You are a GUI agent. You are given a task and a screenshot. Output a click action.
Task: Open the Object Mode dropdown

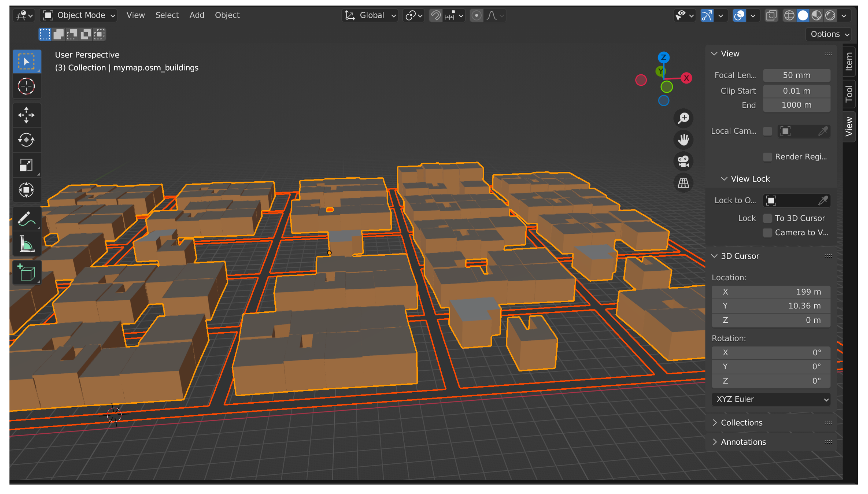tap(79, 15)
